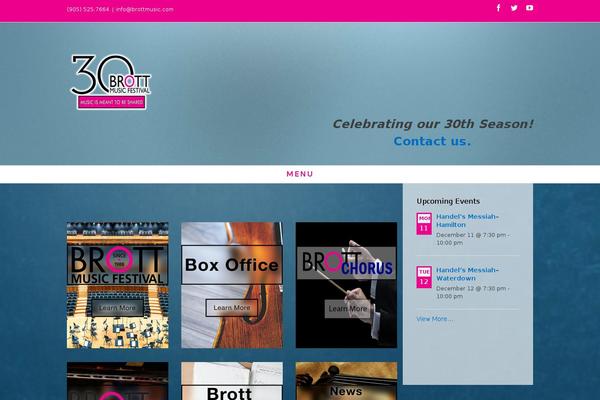
Task: Click Celebrating our 30th Season! text
Action: pyautogui.click(x=433, y=124)
